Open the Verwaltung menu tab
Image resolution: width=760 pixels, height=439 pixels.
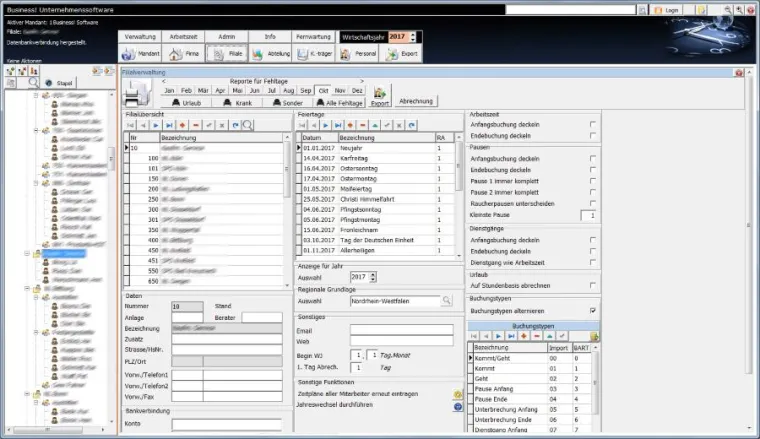tap(140, 36)
